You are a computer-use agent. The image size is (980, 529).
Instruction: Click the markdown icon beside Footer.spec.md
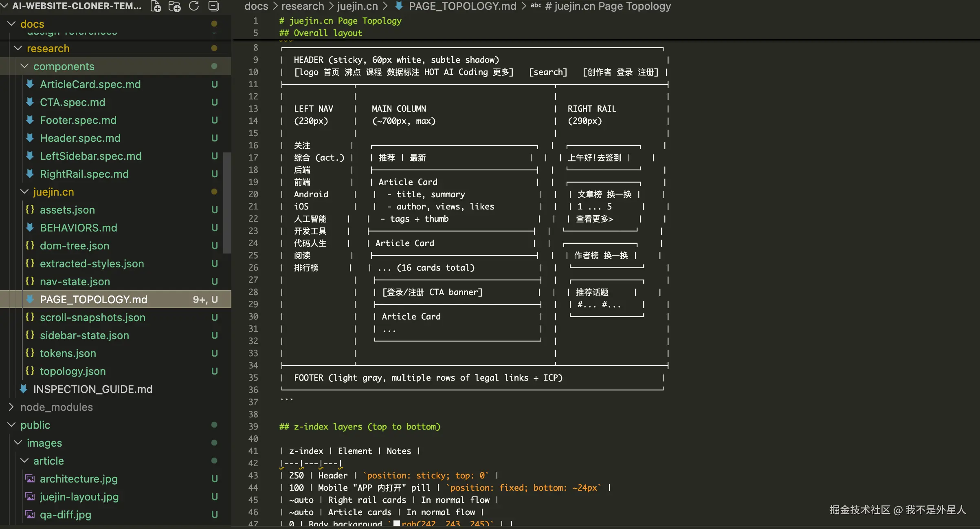click(x=30, y=120)
